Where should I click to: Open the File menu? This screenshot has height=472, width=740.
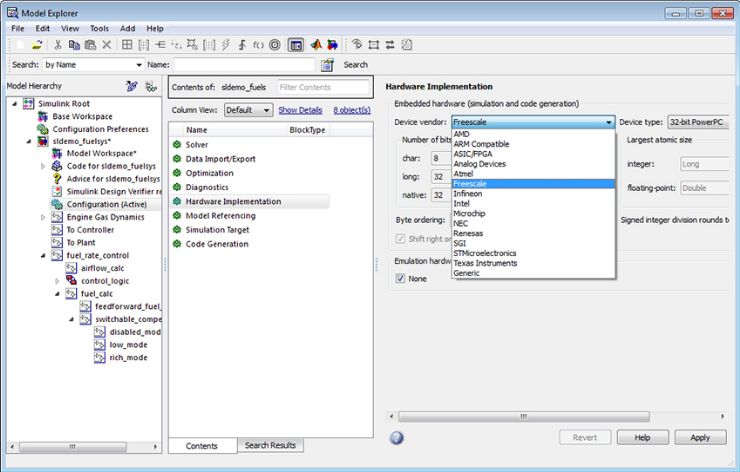click(x=17, y=28)
